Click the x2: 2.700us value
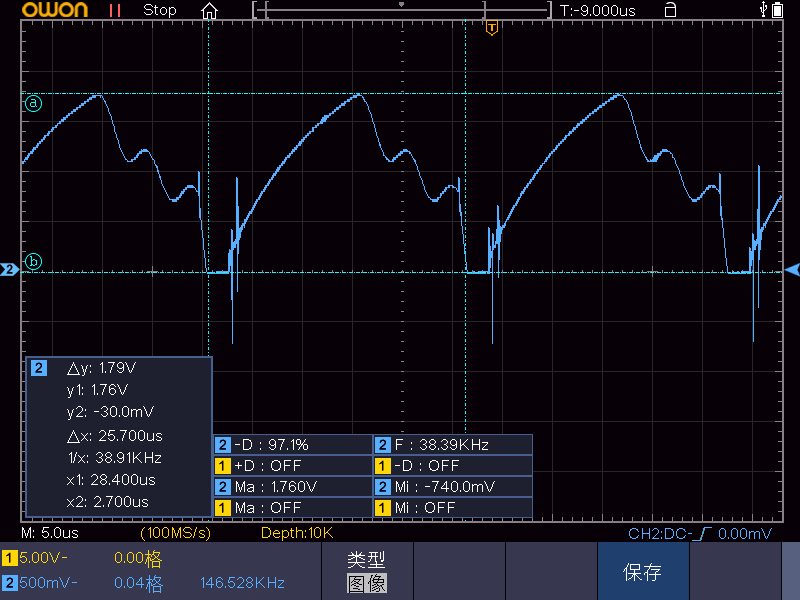This screenshot has width=800, height=600. [107, 502]
